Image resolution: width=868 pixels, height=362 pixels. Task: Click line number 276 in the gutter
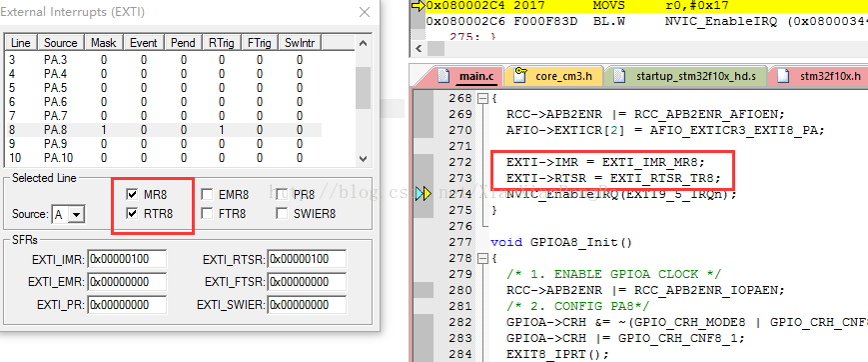coord(460,226)
